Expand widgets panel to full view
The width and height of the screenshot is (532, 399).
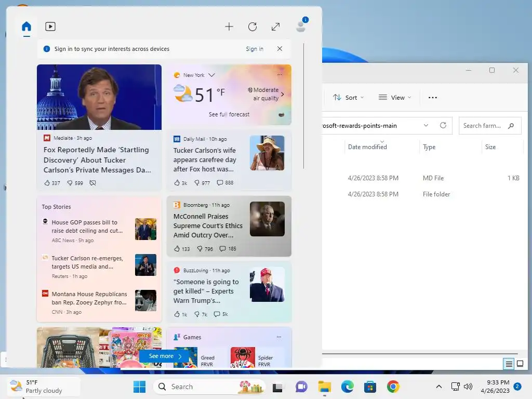tap(275, 26)
